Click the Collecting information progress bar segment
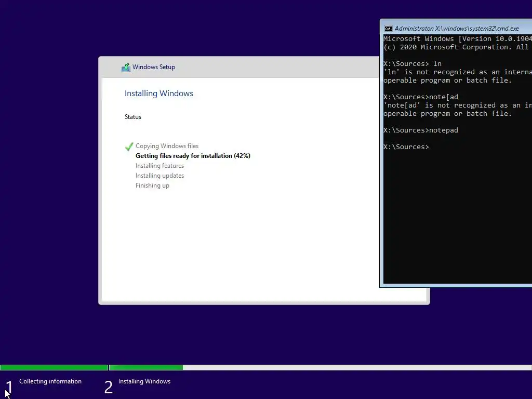The image size is (532, 399). pyautogui.click(x=54, y=367)
